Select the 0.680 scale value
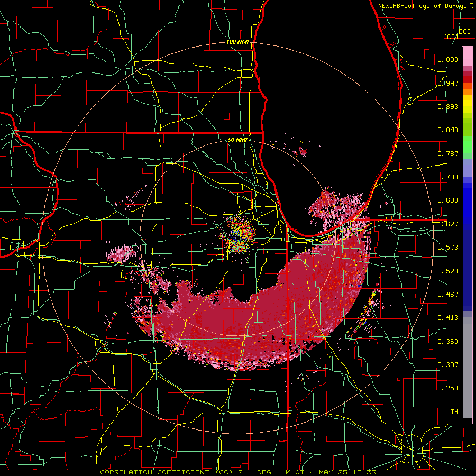Viewport: 476px width, 476px height. (448, 200)
